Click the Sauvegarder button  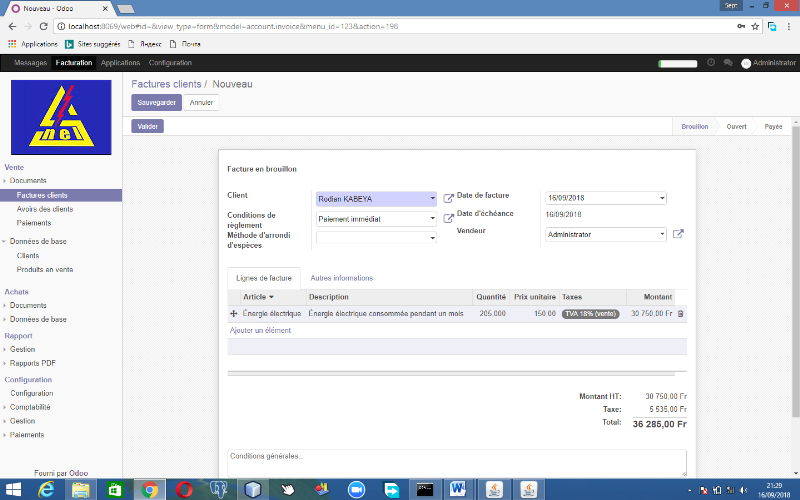pyautogui.click(x=156, y=102)
